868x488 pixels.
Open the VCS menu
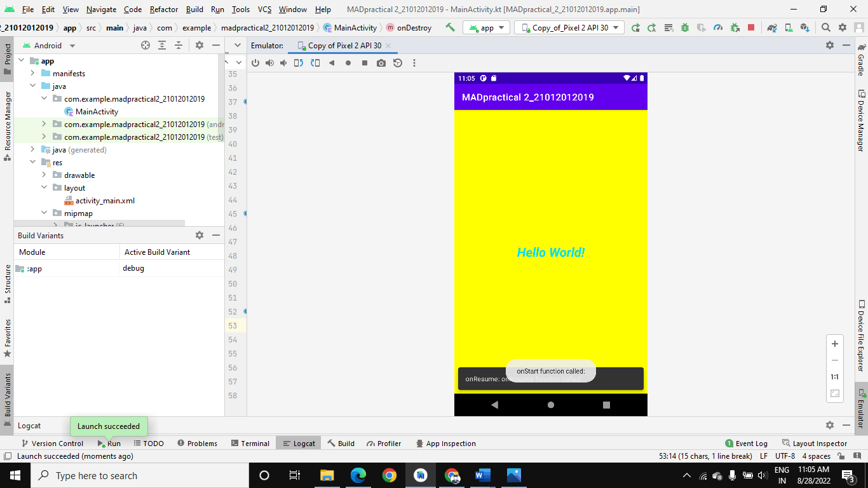click(264, 10)
